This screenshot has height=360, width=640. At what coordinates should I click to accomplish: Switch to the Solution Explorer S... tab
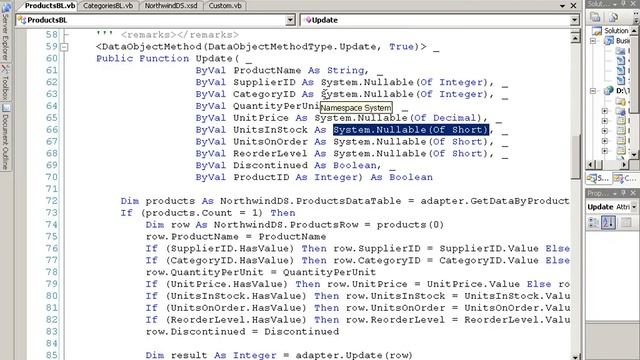point(598,178)
